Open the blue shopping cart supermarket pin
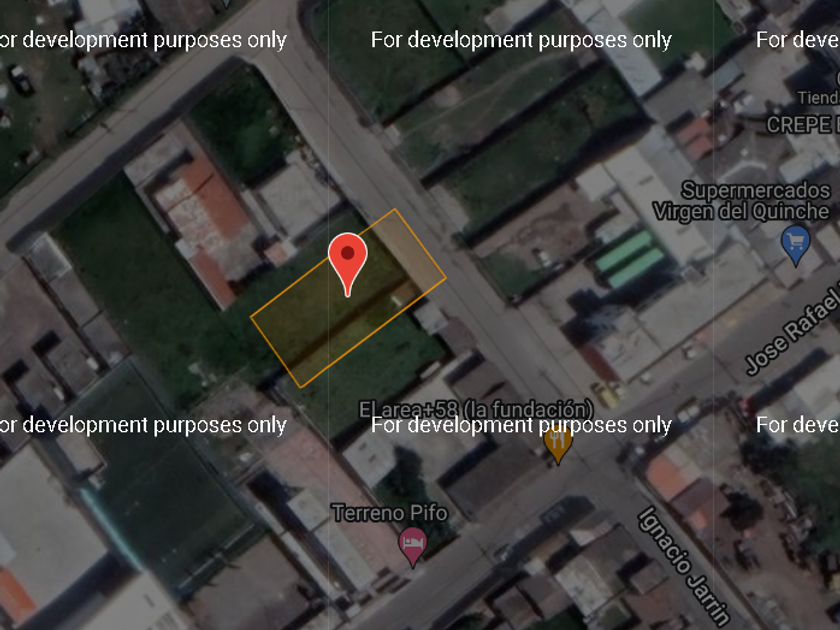This screenshot has height=630, width=840. [796, 245]
